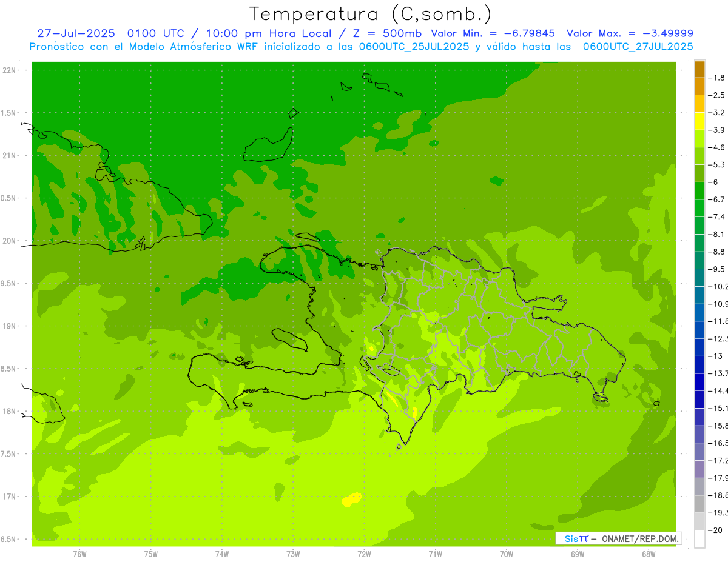Select the yellow swatch between -3.2 and -3.9
This screenshot has width=728, height=562.
[699, 121]
